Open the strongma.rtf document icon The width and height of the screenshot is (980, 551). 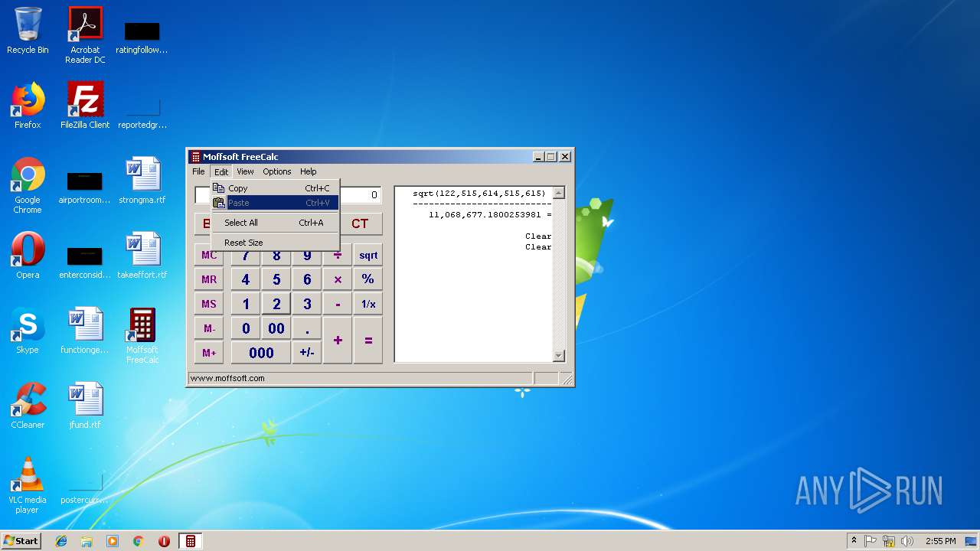tap(142, 181)
